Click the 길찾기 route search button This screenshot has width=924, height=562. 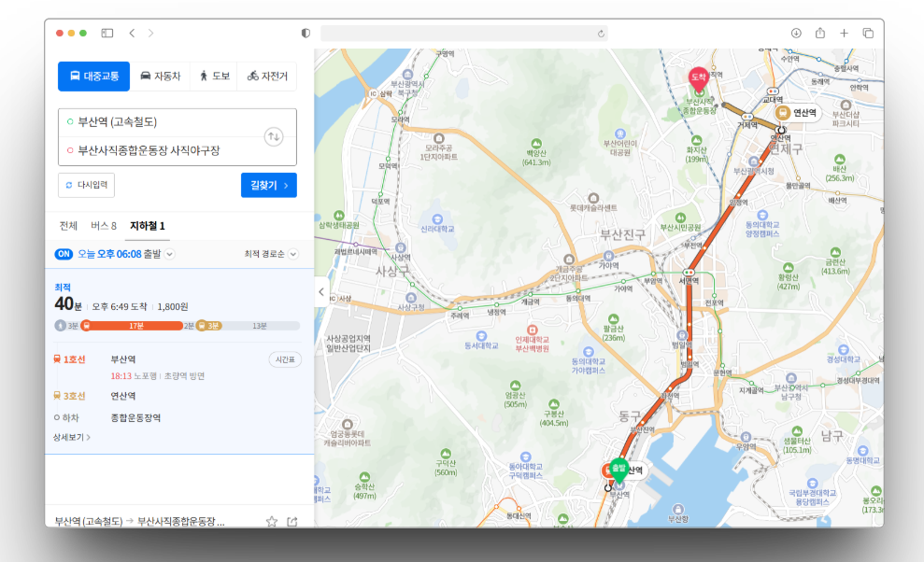(268, 185)
